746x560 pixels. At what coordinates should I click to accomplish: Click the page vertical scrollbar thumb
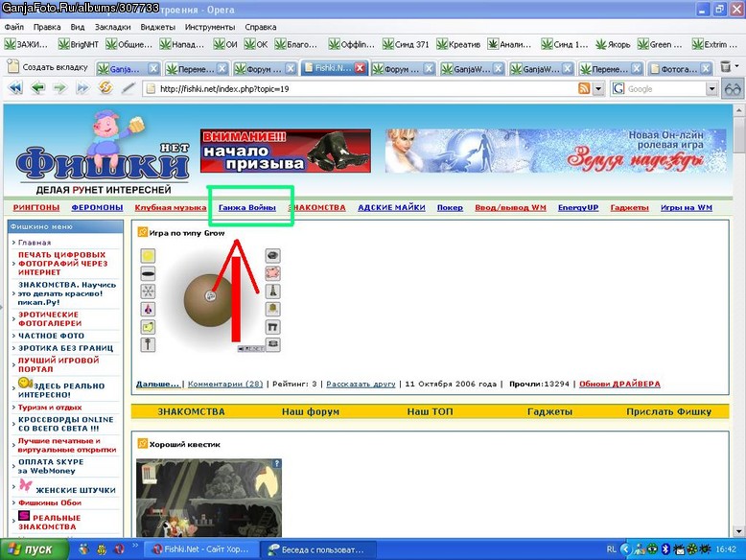(739, 133)
